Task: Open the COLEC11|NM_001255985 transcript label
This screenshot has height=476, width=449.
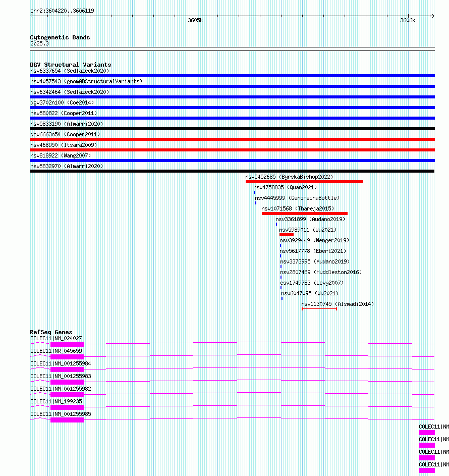Action: (61, 414)
